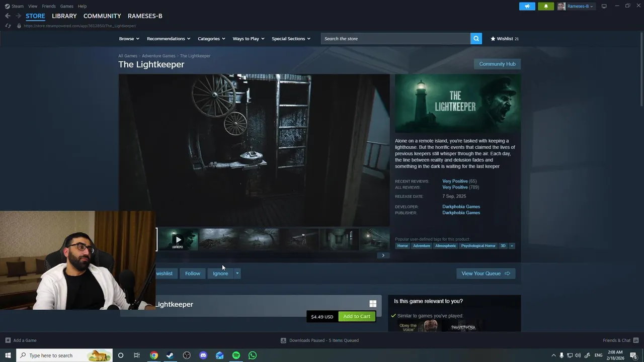Open Spotify from the taskbar
This screenshot has width=644, height=362.
(236, 355)
